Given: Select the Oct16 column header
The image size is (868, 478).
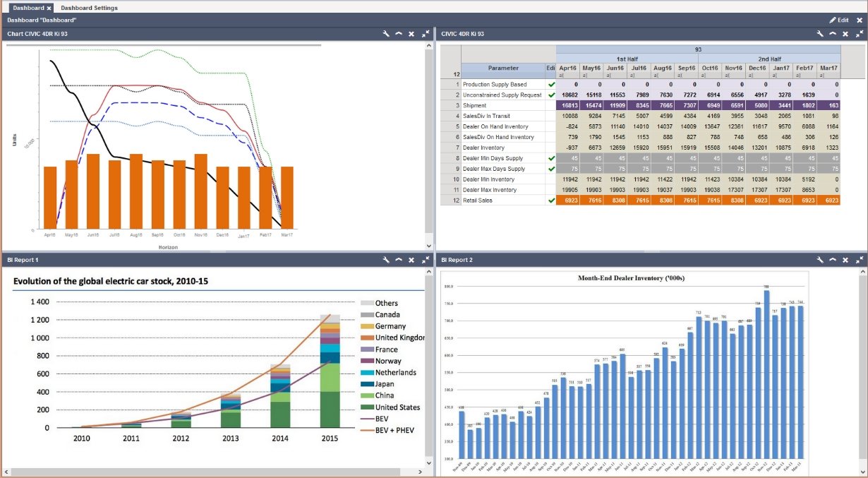Looking at the screenshot, I should tap(710, 68).
